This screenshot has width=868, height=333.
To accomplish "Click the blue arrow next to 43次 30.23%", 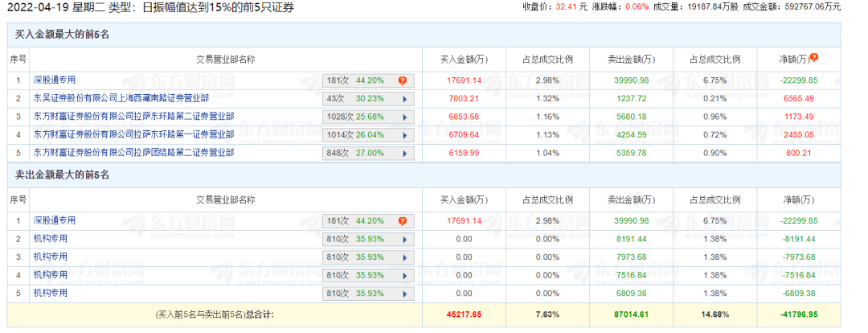I will tap(403, 98).
